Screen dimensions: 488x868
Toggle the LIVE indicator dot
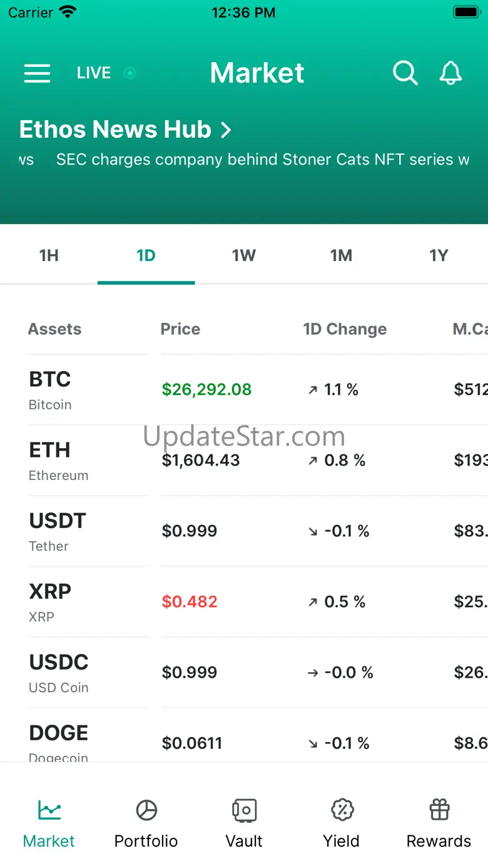point(130,73)
